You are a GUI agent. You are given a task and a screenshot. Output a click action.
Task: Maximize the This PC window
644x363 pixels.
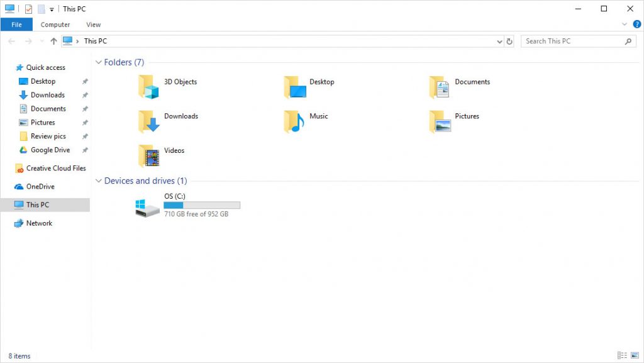604,9
